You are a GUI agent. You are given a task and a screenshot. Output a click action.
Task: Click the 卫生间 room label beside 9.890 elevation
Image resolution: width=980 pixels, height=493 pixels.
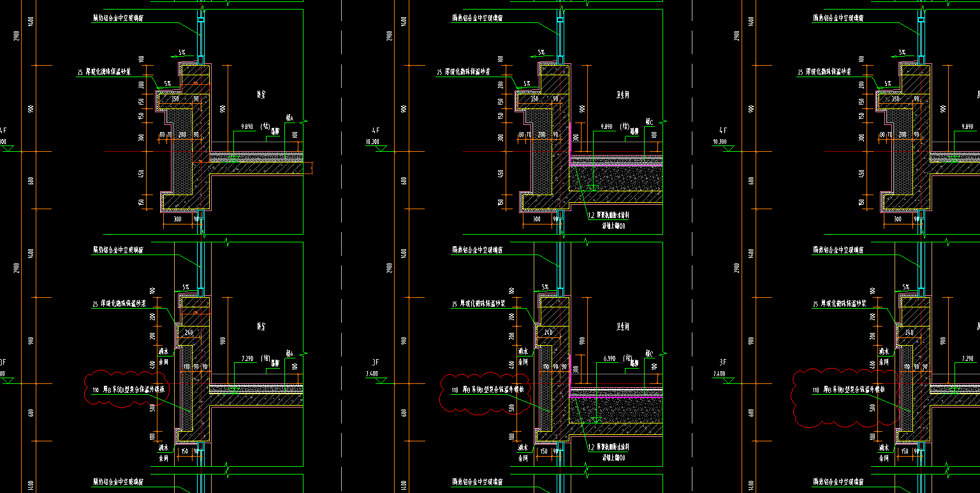tap(622, 94)
